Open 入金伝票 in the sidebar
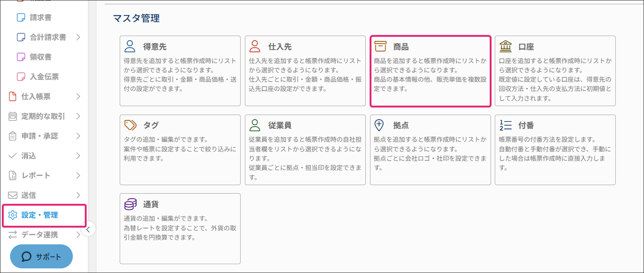 pyautogui.click(x=44, y=77)
